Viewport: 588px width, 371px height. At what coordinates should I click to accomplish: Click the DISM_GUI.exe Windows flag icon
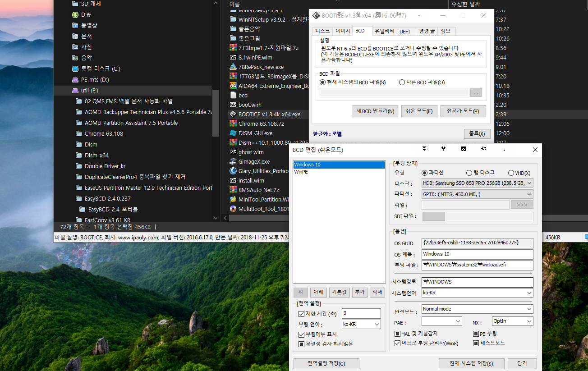coord(233,133)
